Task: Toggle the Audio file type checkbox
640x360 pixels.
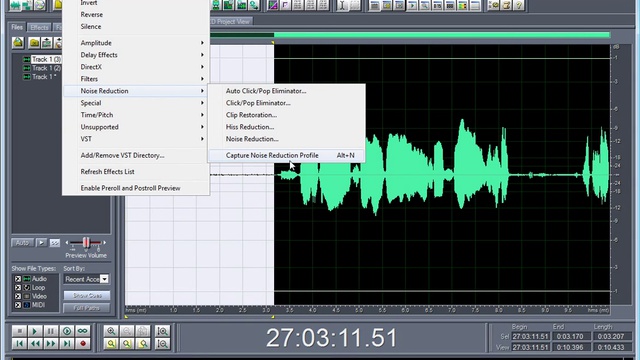Action: coord(18,279)
